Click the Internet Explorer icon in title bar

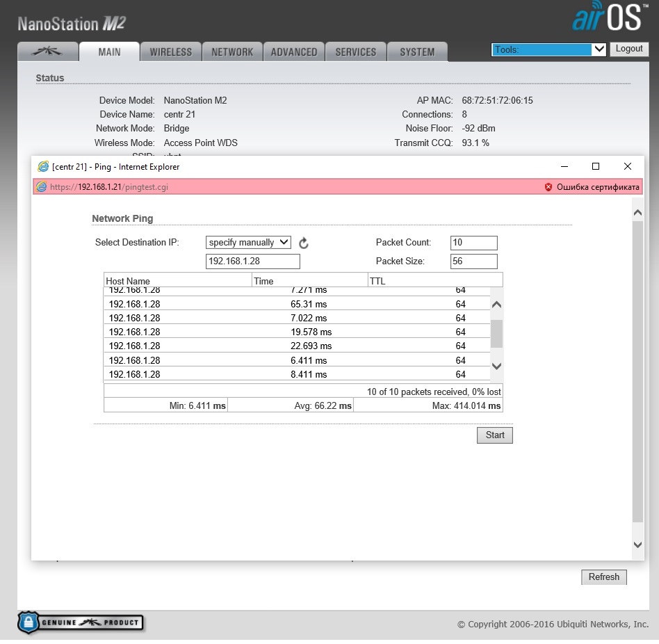[x=43, y=166]
